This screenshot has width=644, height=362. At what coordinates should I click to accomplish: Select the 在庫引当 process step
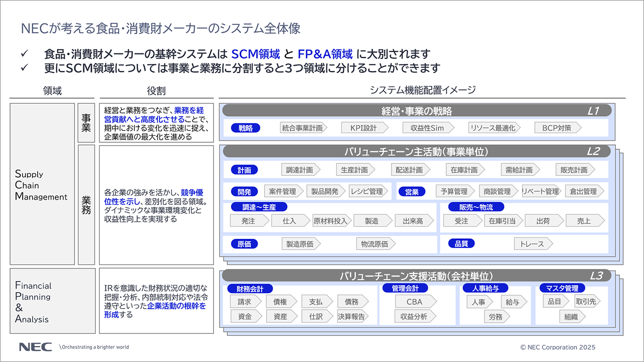coord(503,221)
